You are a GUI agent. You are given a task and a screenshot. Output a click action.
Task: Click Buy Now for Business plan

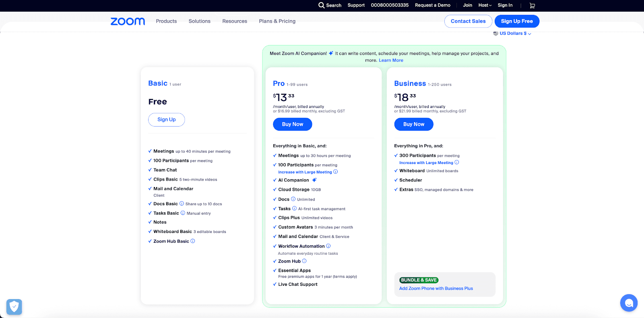click(414, 124)
